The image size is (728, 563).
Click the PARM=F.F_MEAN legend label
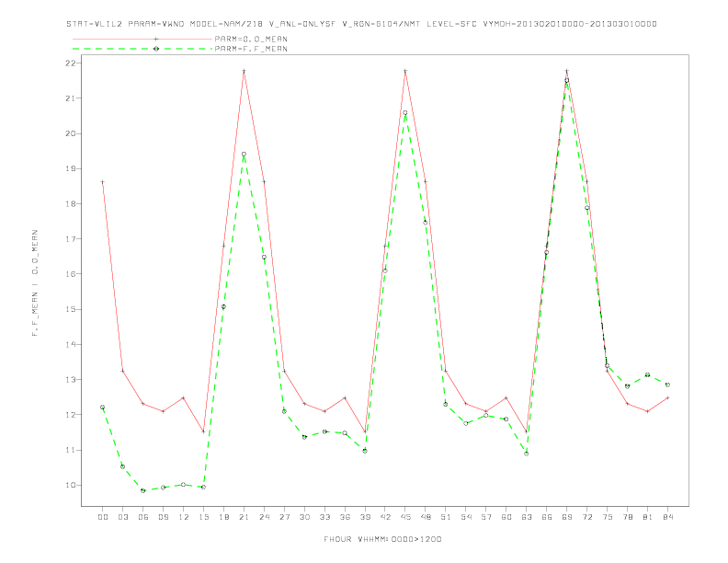(x=251, y=49)
